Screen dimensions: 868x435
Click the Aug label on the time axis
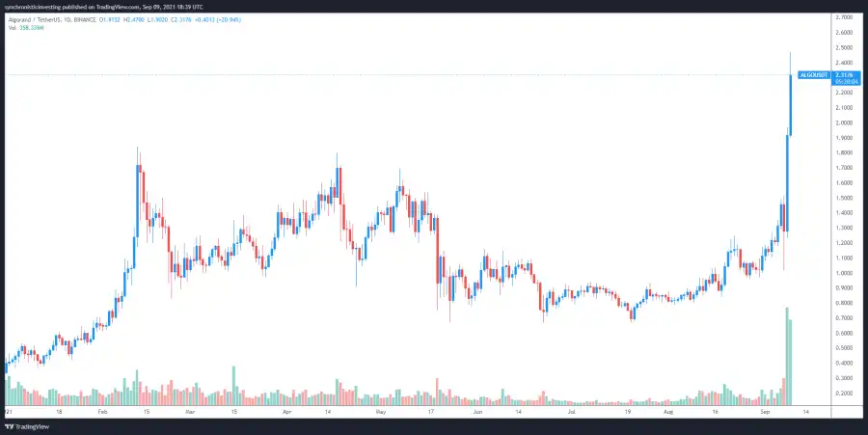[x=668, y=412]
